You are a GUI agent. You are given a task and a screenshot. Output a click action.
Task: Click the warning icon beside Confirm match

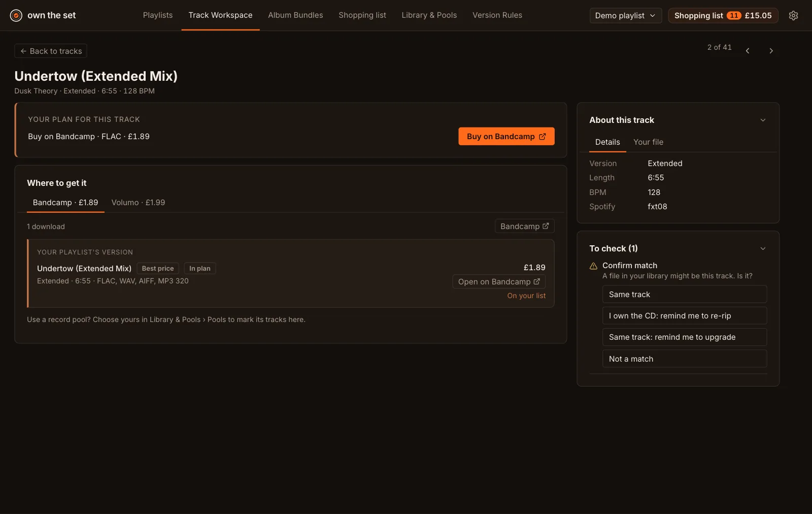point(593,266)
